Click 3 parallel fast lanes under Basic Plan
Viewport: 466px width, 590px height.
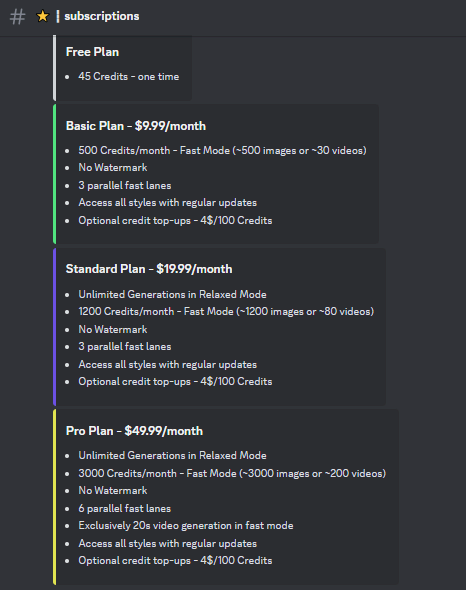125,186
